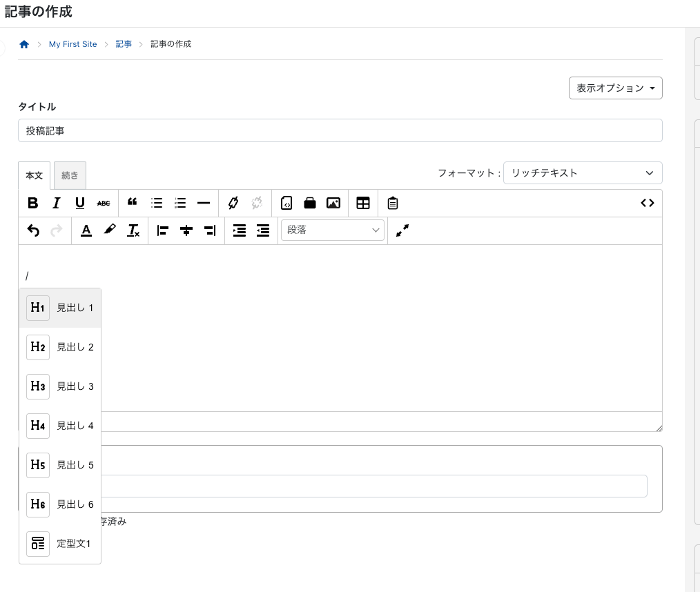Center-align the text
Viewport: 700px width, 592px height.
tap(186, 230)
